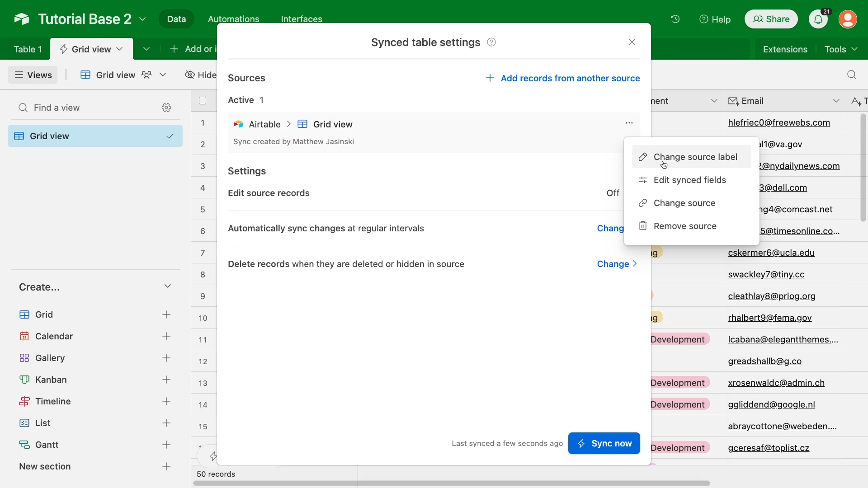868x488 pixels.
Task: Collapse the Create section chevron
Action: tap(168, 286)
